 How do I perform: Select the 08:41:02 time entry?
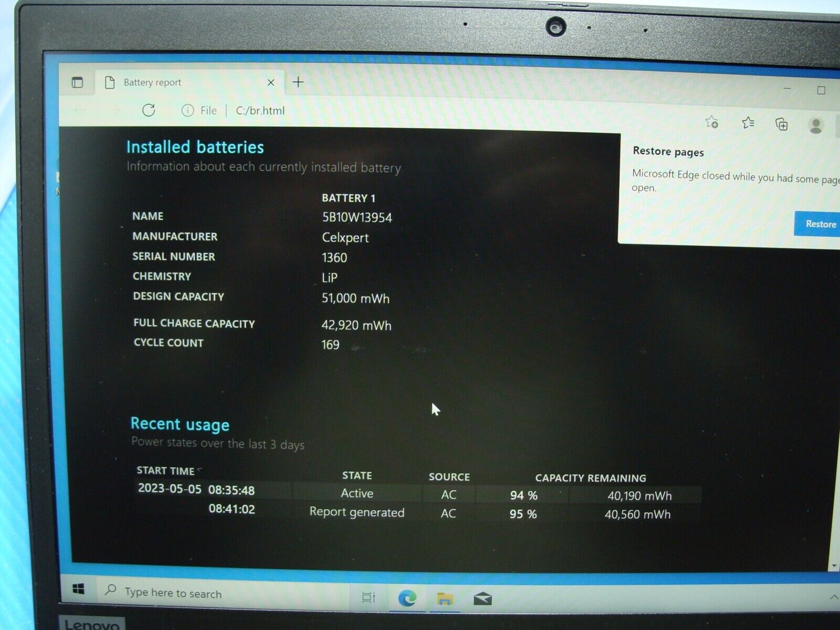[232, 509]
